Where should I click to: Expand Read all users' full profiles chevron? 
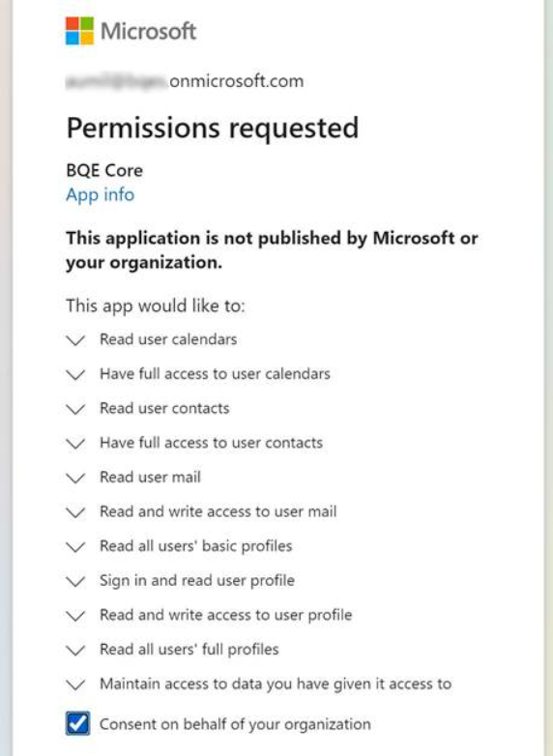click(75, 651)
